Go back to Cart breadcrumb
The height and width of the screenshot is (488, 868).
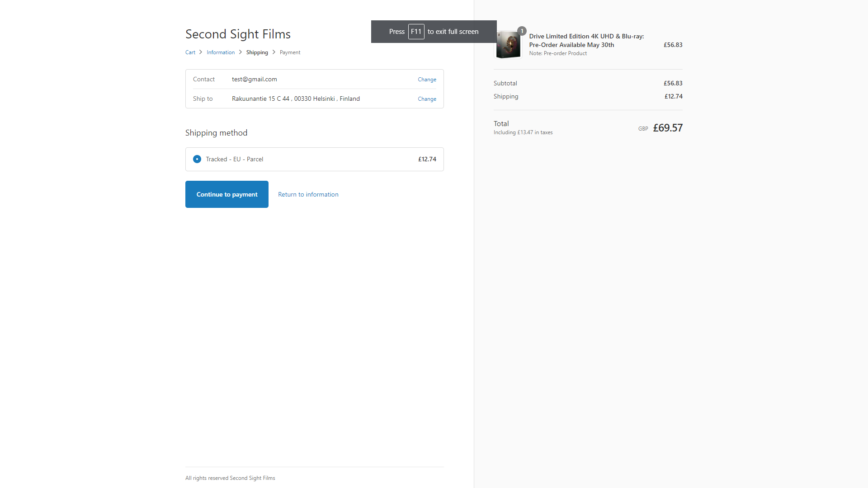click(x=190, y=52)
